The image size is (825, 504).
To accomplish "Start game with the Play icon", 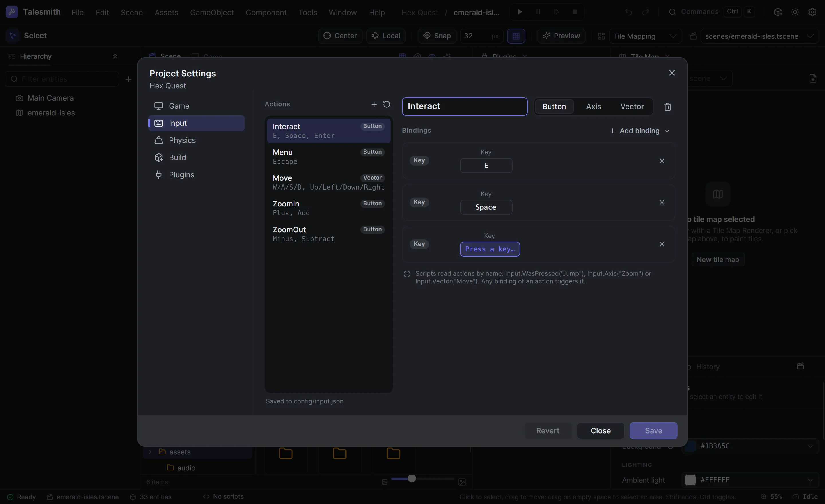I will [520, 12].
